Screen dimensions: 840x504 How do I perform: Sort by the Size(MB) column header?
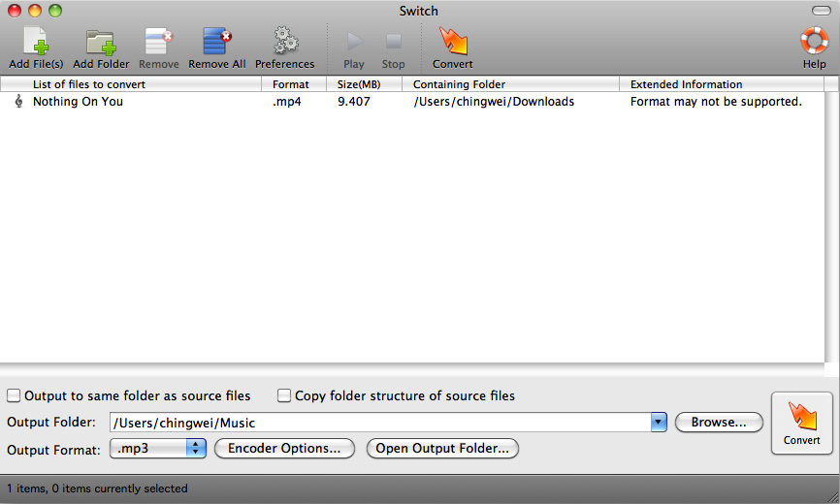pos(365,84)
